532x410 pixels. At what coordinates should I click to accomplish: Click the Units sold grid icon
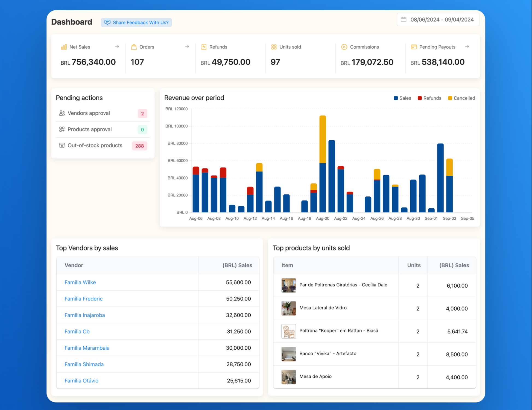[x=274, y=47]
